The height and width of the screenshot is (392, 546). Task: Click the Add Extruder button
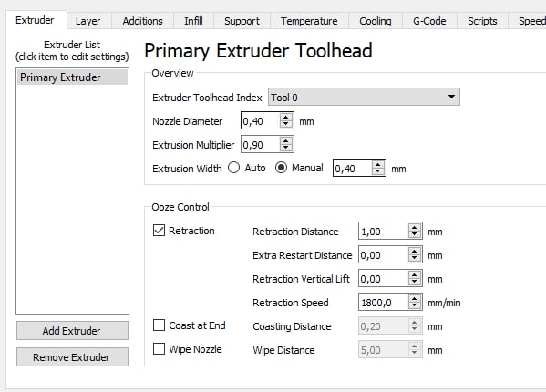pos(72,330)
